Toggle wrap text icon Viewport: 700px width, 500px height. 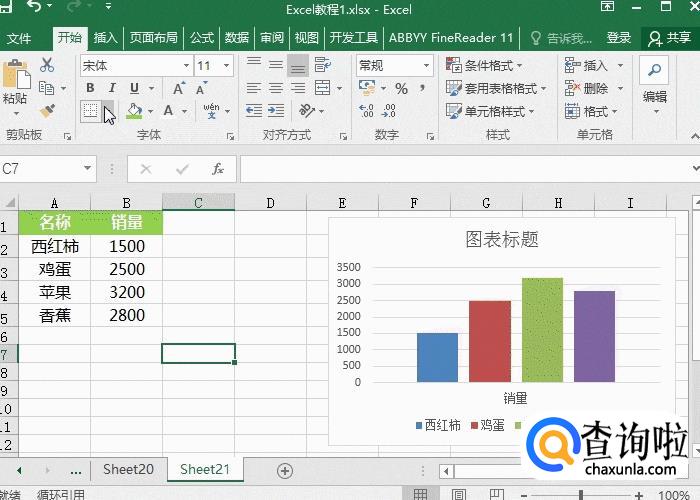click(x=322, y=65)
